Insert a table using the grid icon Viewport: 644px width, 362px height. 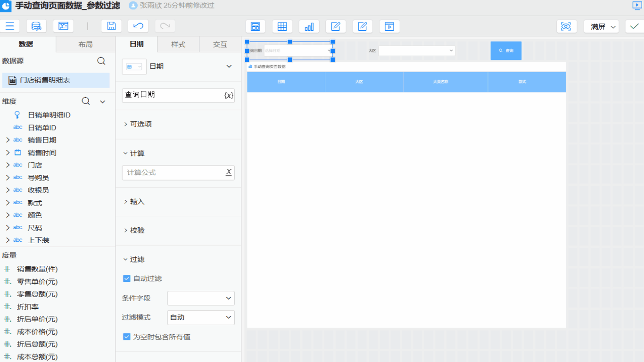(x=282, y=27)
